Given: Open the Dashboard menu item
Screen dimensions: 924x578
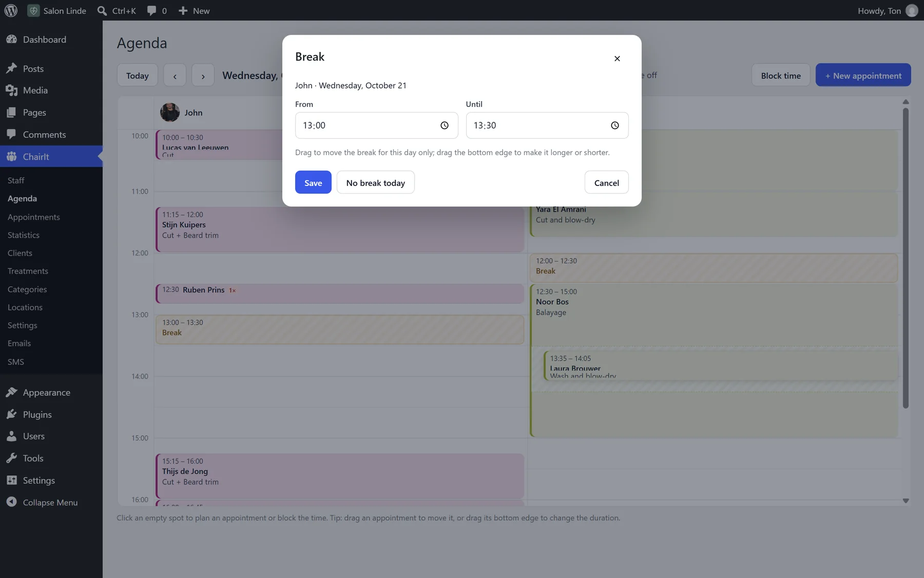Looking at the screenshot, I should (x=51, y=40).
